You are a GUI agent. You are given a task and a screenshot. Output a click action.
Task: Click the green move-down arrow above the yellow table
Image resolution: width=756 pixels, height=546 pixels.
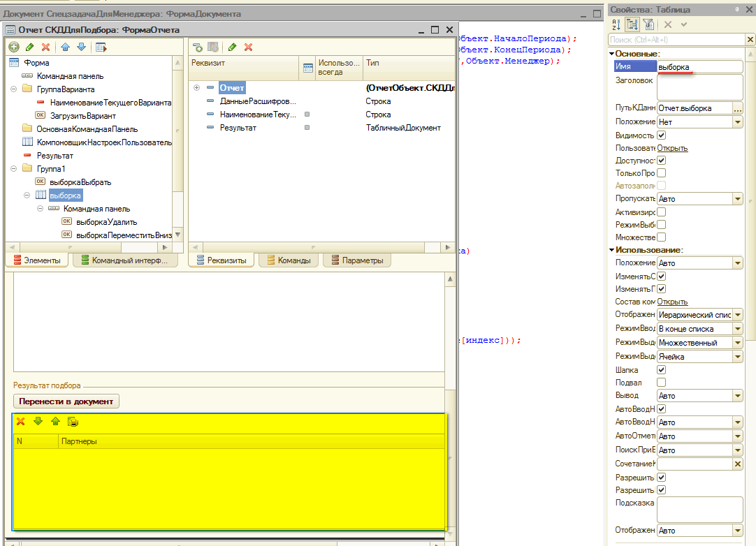38,422
